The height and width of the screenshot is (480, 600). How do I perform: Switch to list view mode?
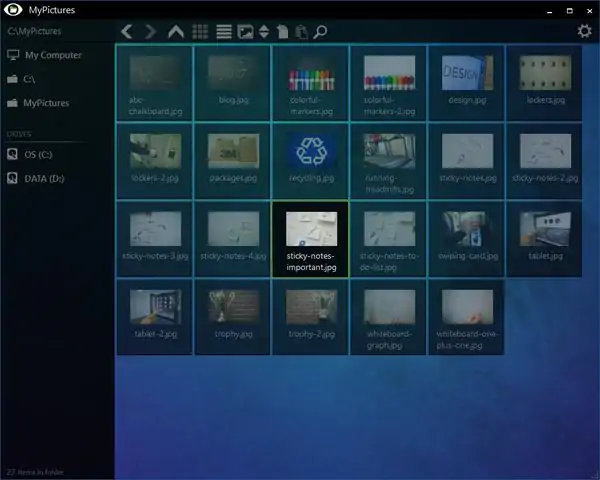(224, 32)
